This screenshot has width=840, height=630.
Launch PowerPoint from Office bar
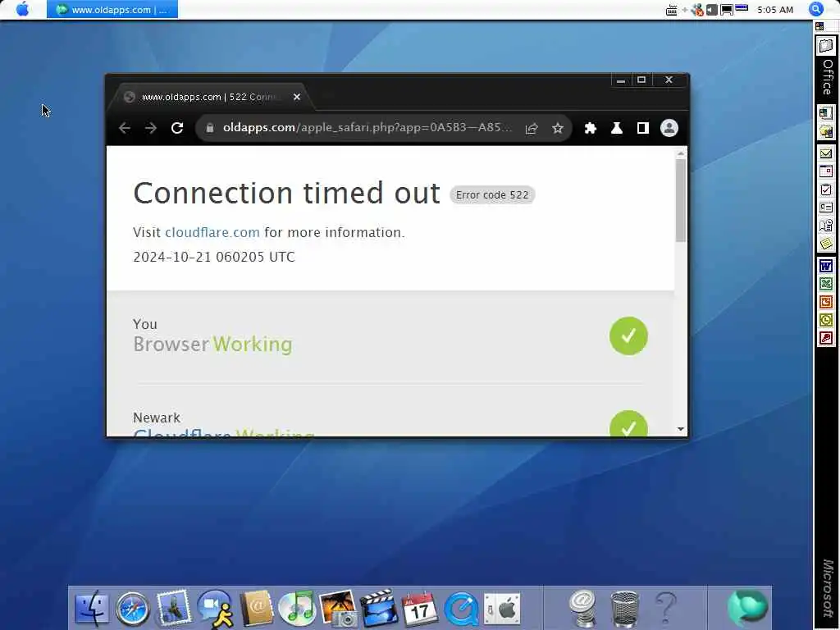(825, 302)
